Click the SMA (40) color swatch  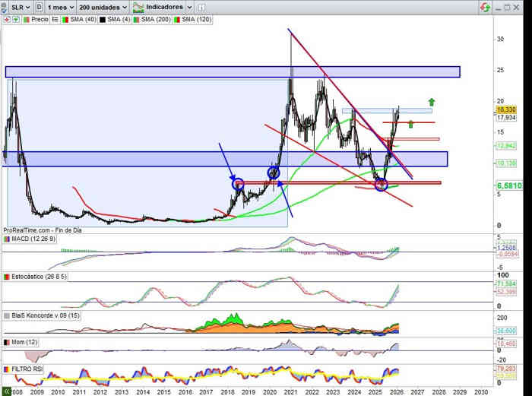[x=64, y=19]
